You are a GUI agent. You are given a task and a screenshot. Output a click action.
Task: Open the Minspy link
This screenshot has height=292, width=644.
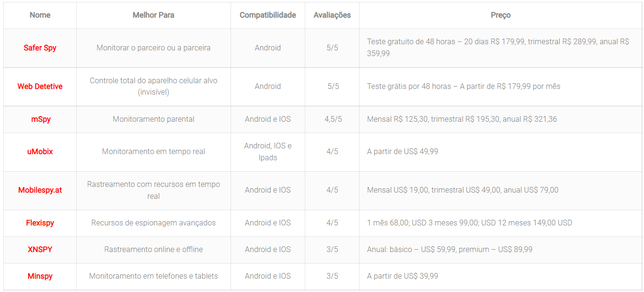(40, 276)
